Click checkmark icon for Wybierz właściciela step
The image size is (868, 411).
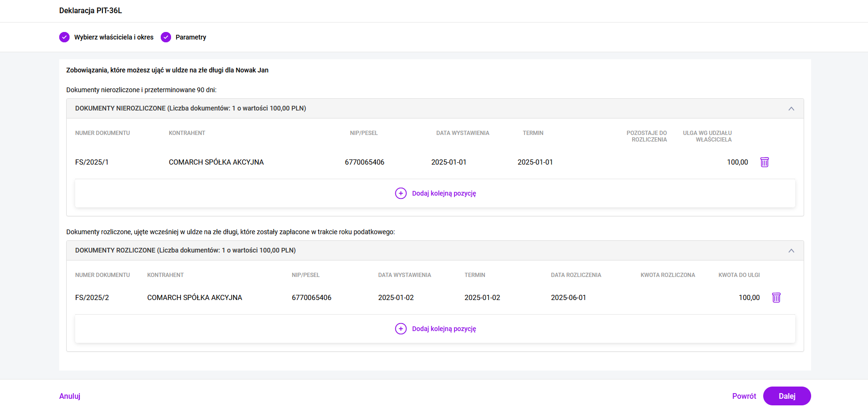[x=64, y=37]
